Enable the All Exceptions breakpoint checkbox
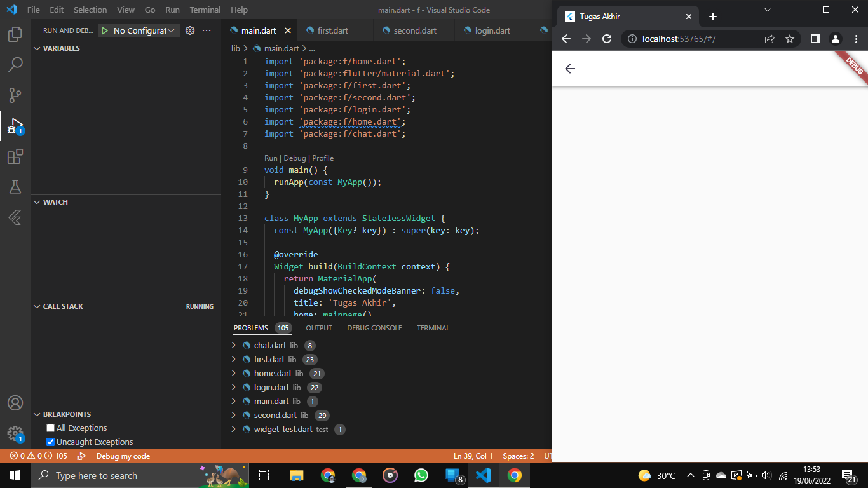This screenshot has width=868, height=488. 51,428
